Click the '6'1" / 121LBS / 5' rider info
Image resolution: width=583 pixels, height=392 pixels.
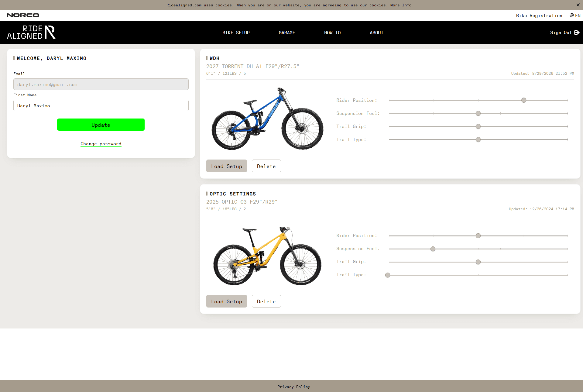coord(226,74)
